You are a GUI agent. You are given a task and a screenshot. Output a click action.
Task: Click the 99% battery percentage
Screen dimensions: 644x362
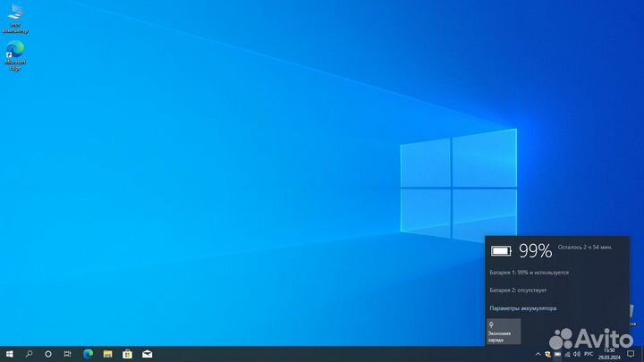[x=535, y=251]
